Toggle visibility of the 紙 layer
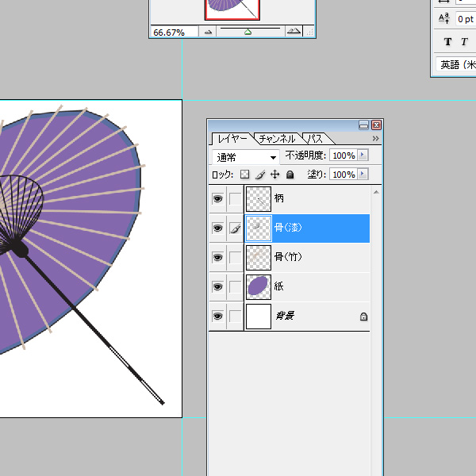 point(217,286)
